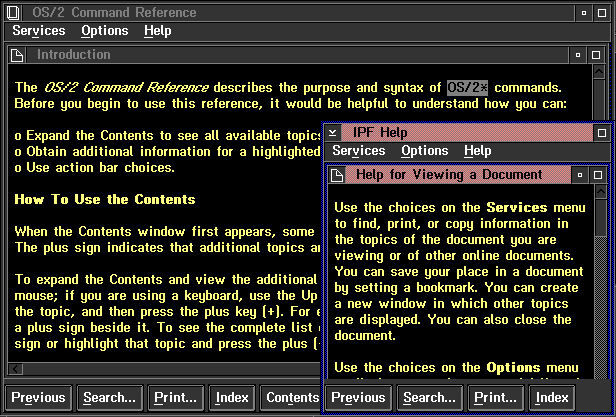
Task: Click scroll-up arrow in Introduction window
Action: [599, 72]
